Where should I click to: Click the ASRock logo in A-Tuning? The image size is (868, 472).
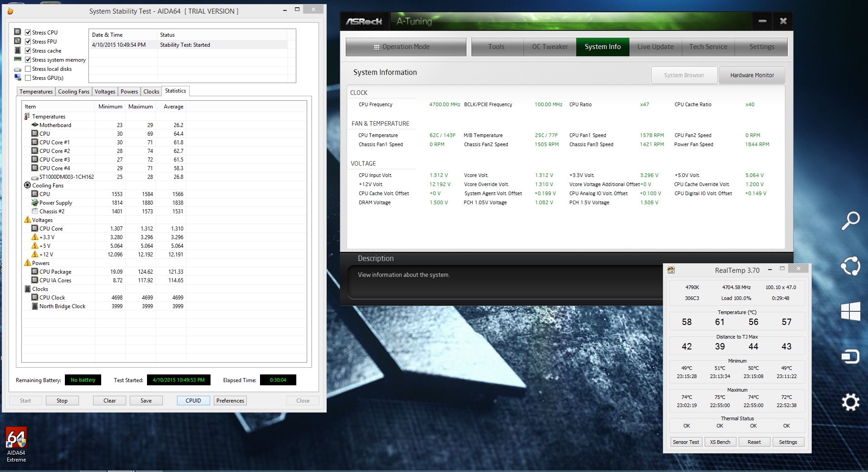click(364, 21)
